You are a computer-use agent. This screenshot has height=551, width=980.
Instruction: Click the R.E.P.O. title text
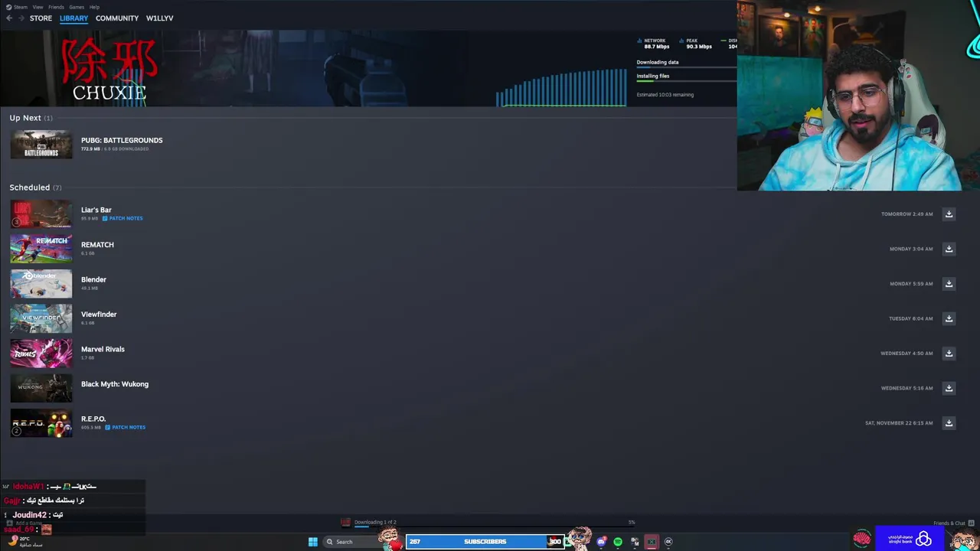click(x=93, y=419)
